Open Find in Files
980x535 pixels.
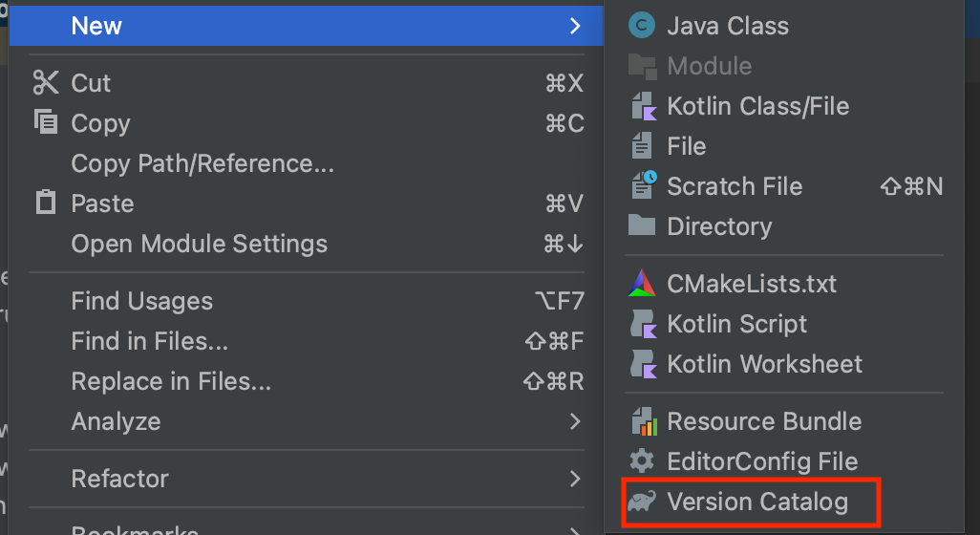pyautogui.click(x=149, y=341)
